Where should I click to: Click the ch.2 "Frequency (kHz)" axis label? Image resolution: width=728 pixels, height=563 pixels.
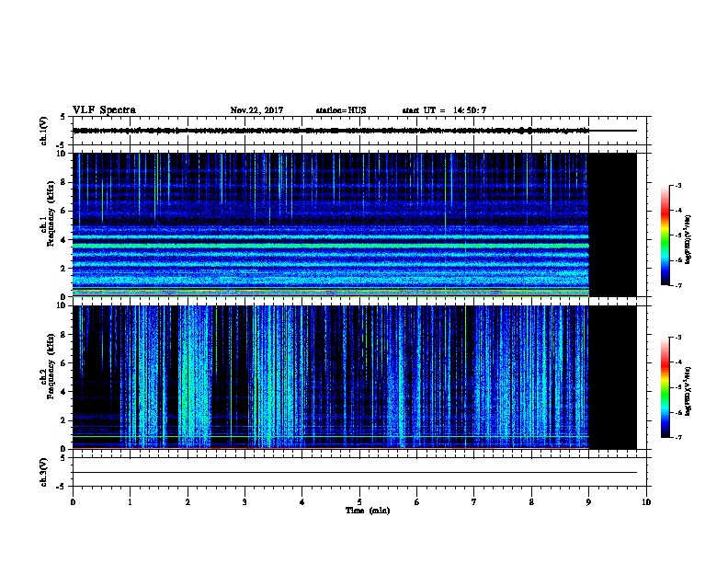tap(51, 366)
